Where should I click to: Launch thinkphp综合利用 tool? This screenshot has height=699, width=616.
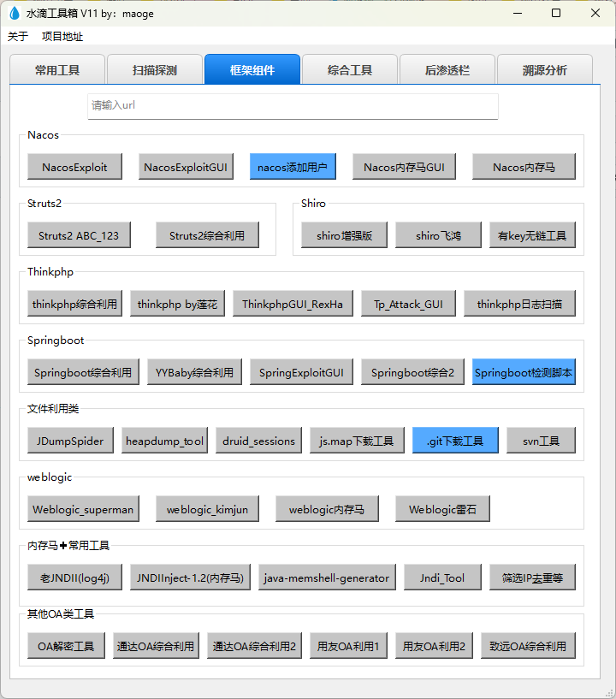tap(75, 304)
